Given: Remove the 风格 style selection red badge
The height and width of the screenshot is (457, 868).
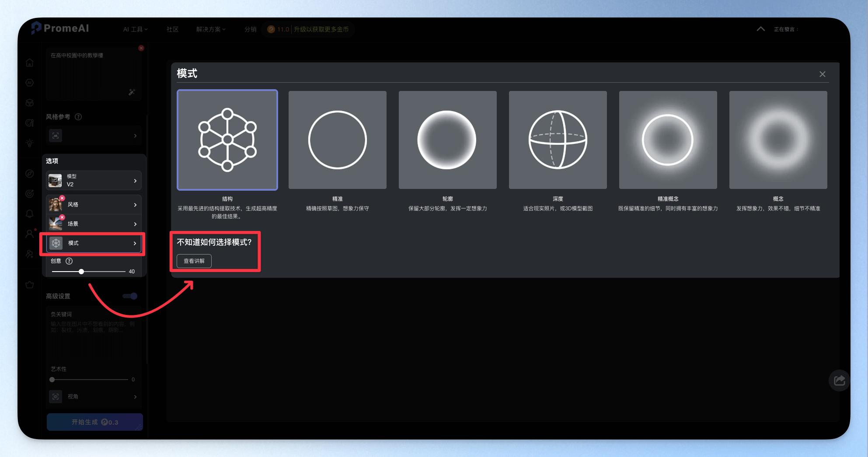Looking at the screenshot, I should pos(62,198).
